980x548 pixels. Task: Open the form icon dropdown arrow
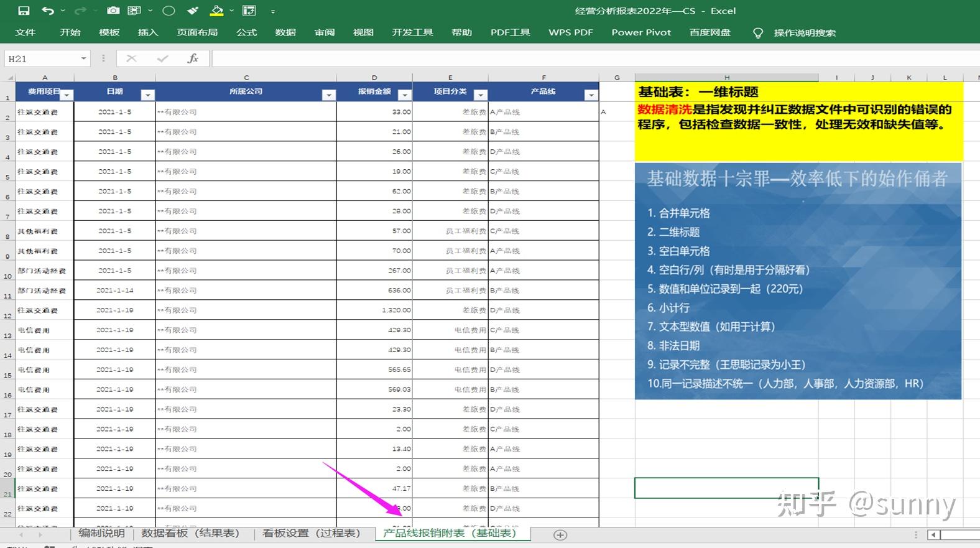pyautogui.click(x=150, y=11)
